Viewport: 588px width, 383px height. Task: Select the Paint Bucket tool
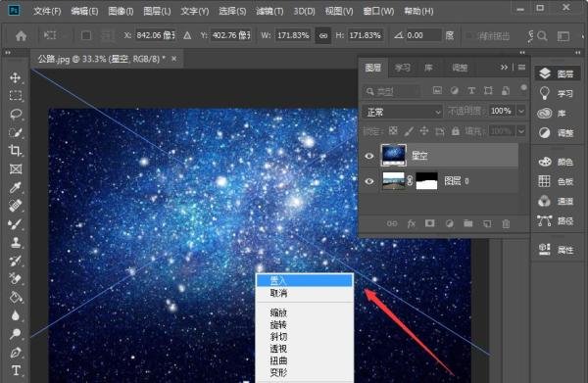pyautogui.click(x=16, y=297)
